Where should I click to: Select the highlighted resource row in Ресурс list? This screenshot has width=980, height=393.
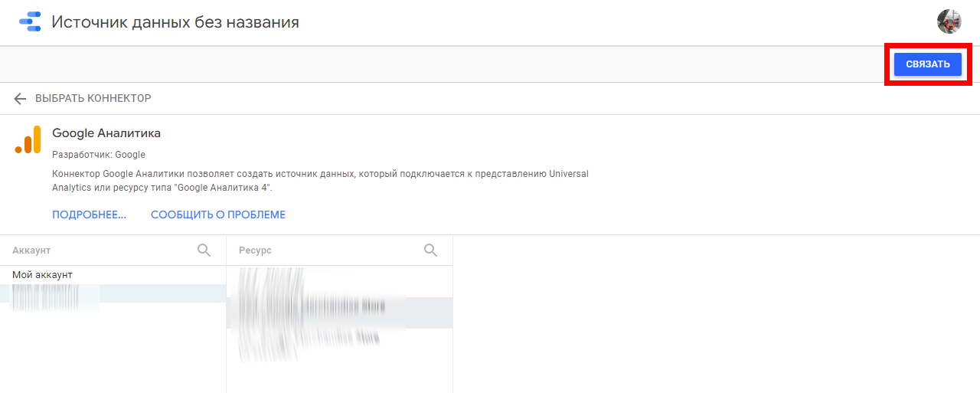339,313
